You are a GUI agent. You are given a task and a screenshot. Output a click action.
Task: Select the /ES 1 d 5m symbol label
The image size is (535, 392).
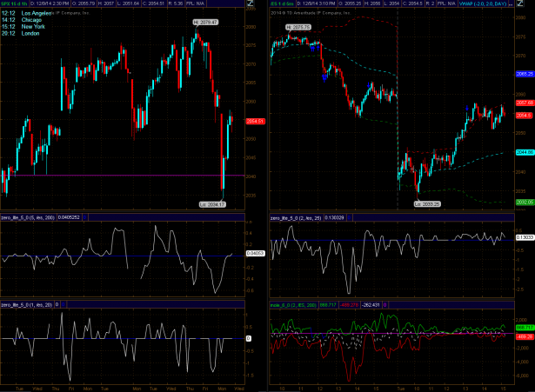coord(282,3)
